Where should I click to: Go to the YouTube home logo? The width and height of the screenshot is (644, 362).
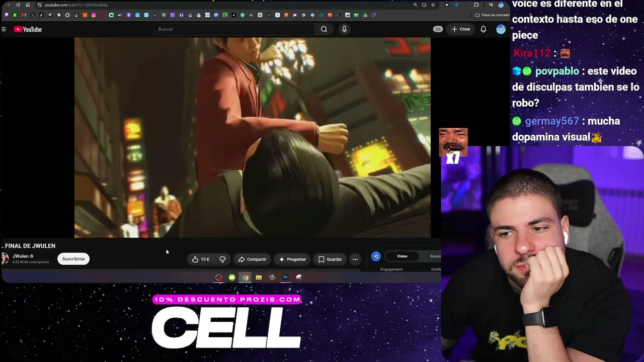[x=28, y=29]
